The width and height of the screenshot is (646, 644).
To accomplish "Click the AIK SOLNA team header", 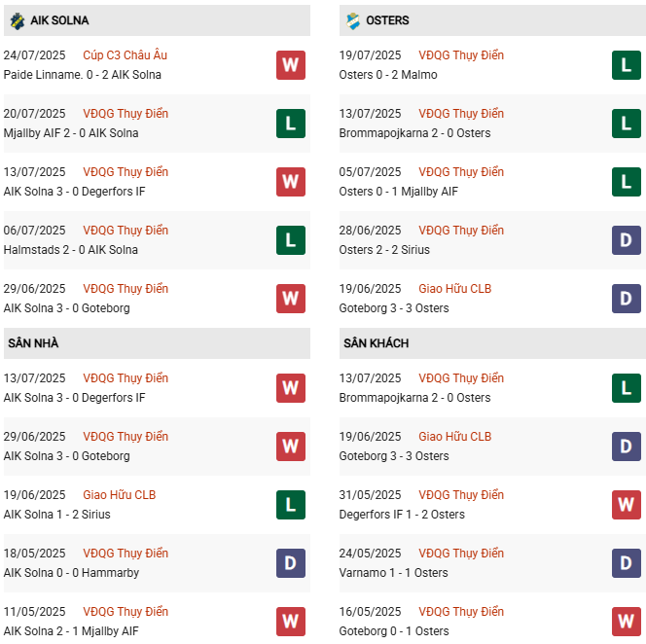I will 59,20.
